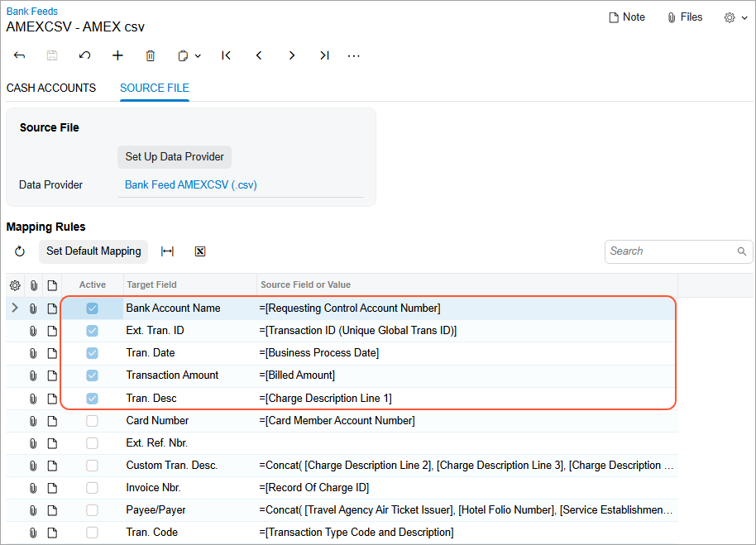Open the note for Ext. Tran. ID row
Image resolution: width=756 pixels, height=545 pixels.
tap(52, 331)
